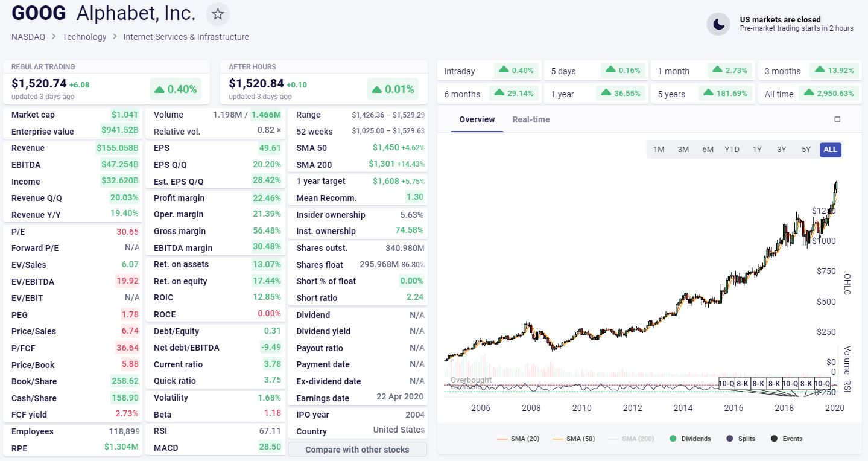The height and width of the screenshot is (461, 868).
Task: Select the 1M chart range
Action: 659,150
